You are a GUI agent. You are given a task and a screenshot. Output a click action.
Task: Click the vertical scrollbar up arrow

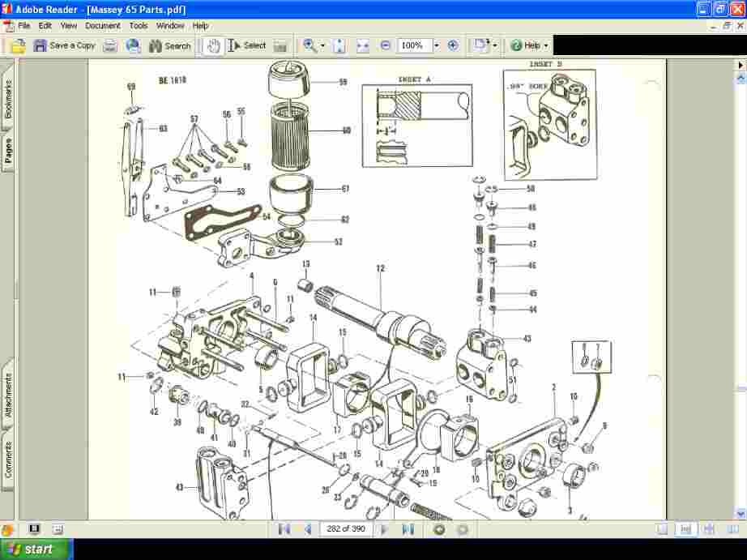click(x=741, y=78)
